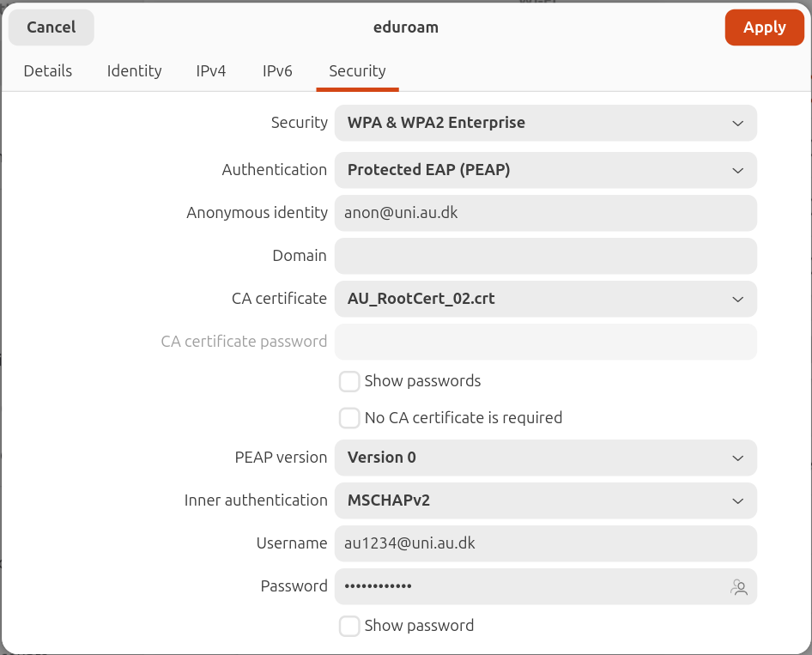
Task: Open the Identity tab
Action: [134, 71]
